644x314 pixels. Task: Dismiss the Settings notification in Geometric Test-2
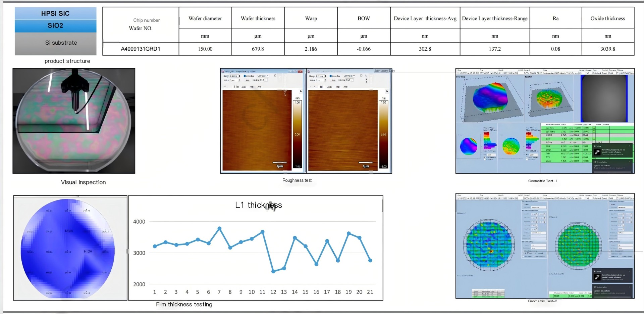tap(629, 271)
